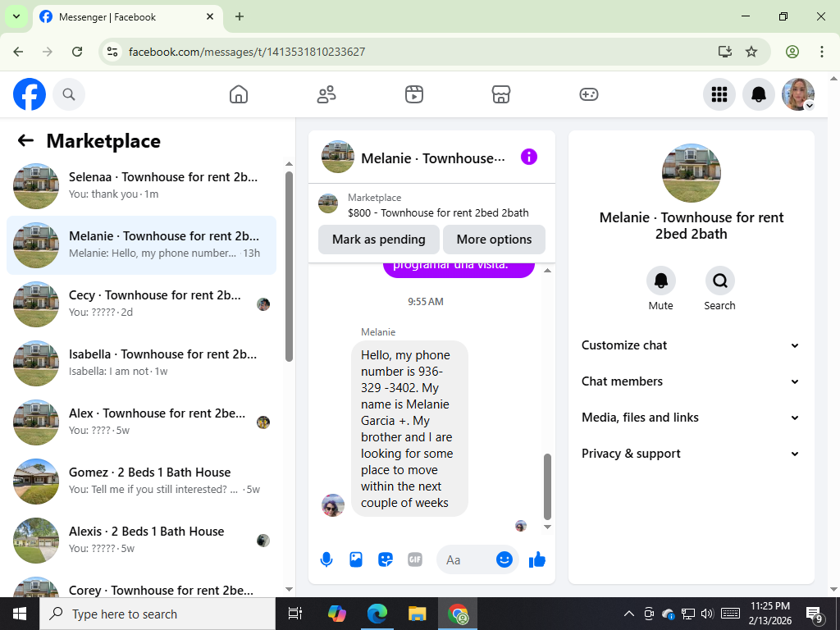
Task: Open File Explorer from the taskbar
Action: 417,614
